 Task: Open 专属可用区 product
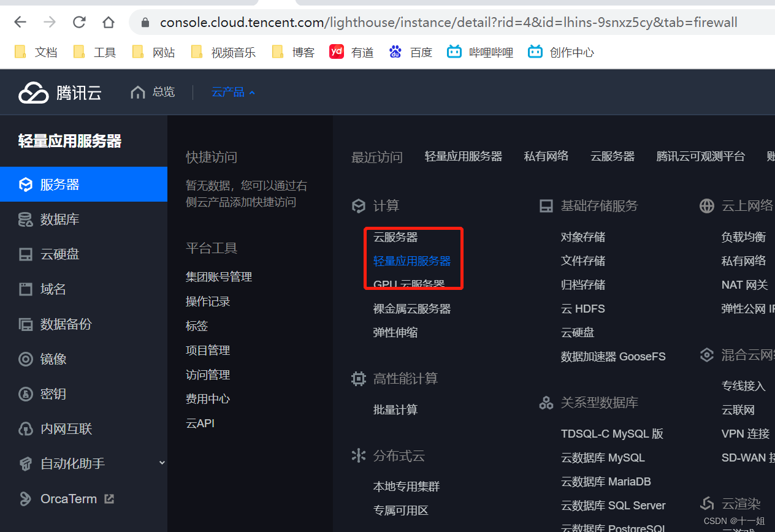pyautogui.click(x=401, y=511)
